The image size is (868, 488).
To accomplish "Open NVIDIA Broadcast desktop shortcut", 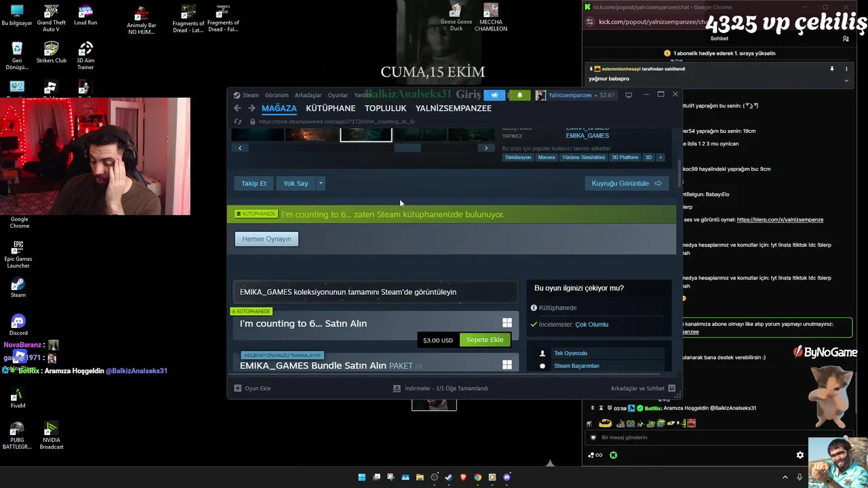I will click(52, 435).
